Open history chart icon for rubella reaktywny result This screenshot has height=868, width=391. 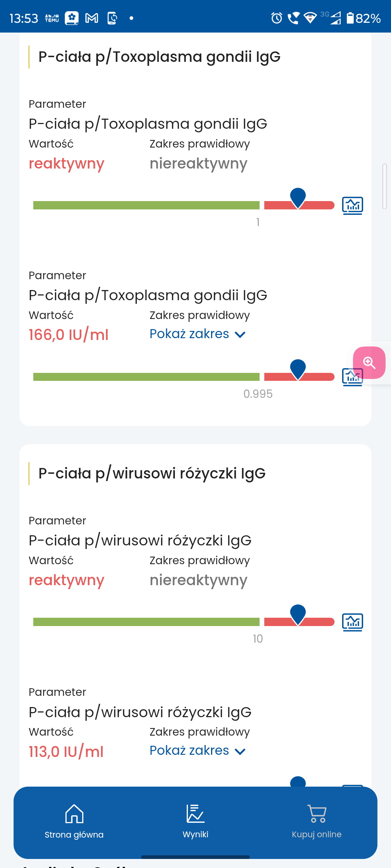coord(352,622)
